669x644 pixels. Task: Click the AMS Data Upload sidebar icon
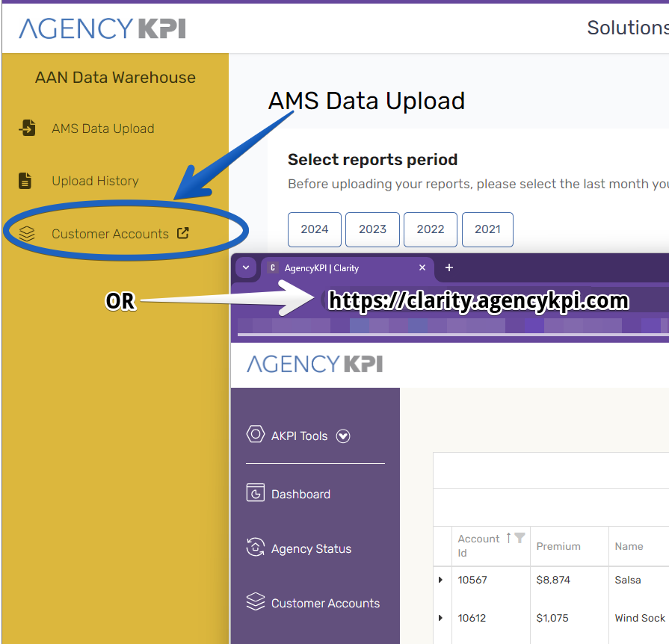point(28,128)
